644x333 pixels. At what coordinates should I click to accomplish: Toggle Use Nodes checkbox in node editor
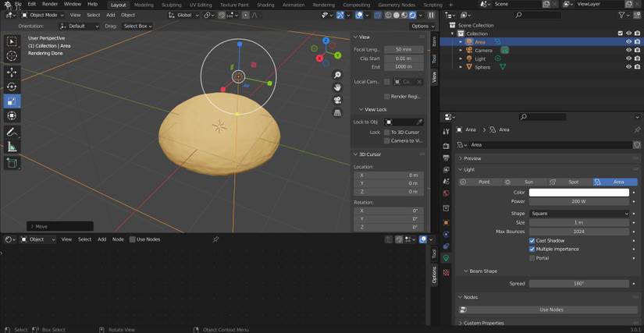click(132, 239)
